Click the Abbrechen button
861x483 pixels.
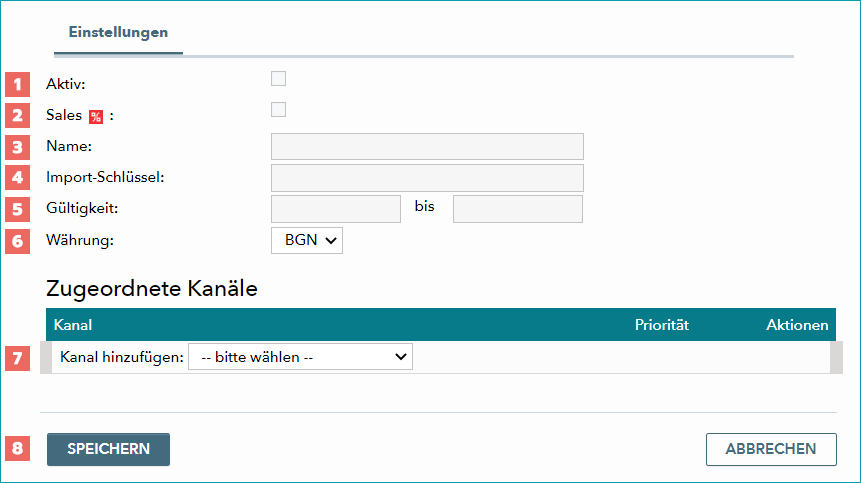771,450
